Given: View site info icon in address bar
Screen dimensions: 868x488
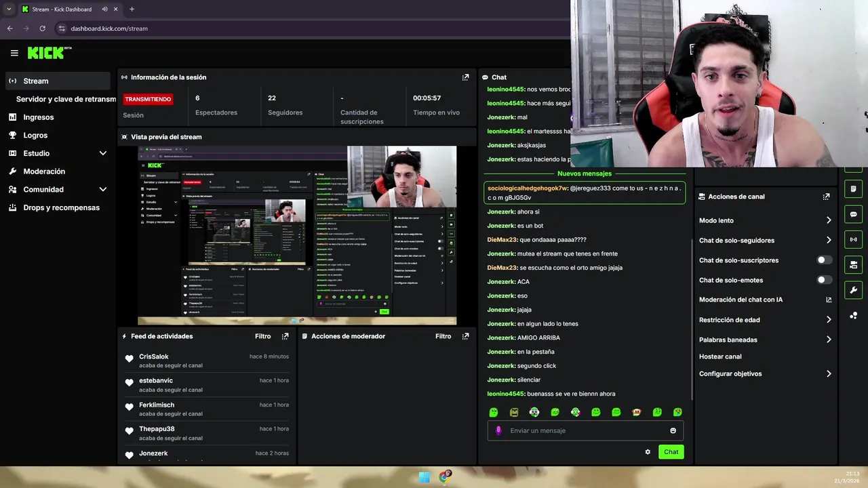Looking at the screenshot, I should [62, 28].
